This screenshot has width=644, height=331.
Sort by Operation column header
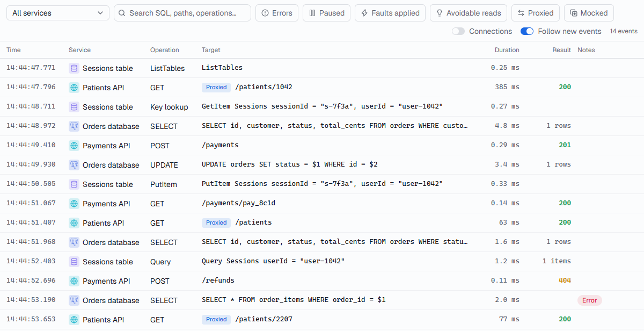[165, 50]
